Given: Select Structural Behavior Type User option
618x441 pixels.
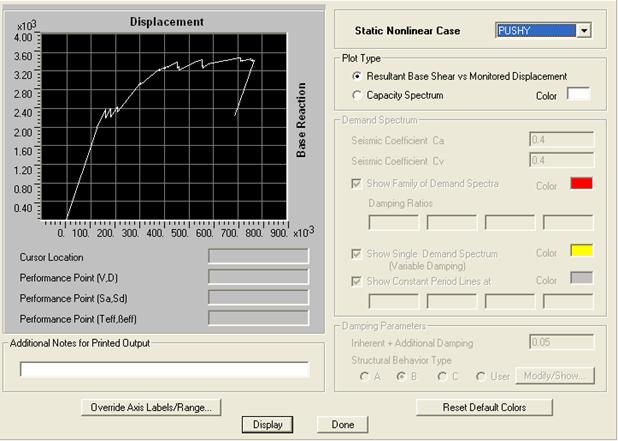Looking at the screenshot, I should 481,376.
